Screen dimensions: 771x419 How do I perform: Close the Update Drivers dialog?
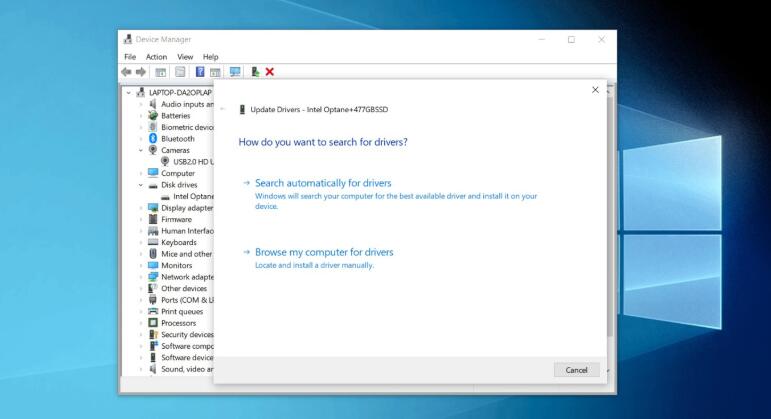595,90
